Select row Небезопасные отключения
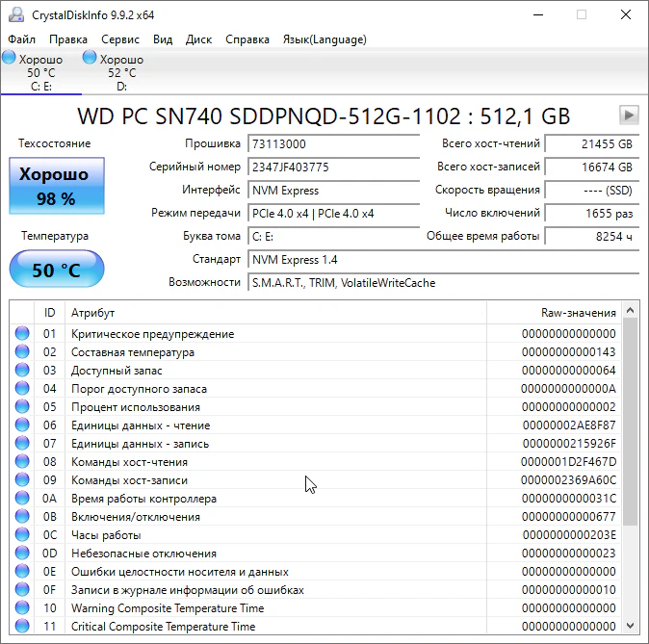This screenshot has width=649, height=644. (316, 553)
